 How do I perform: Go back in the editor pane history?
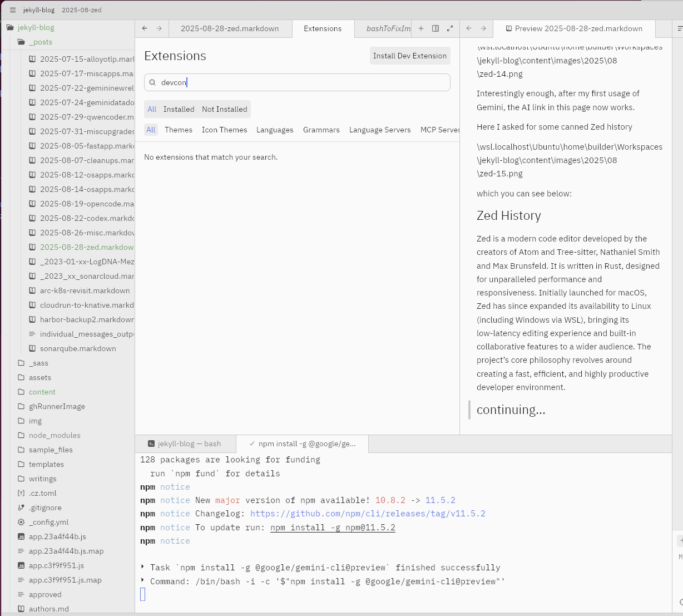pyautogui.click(x=145, y=28)
